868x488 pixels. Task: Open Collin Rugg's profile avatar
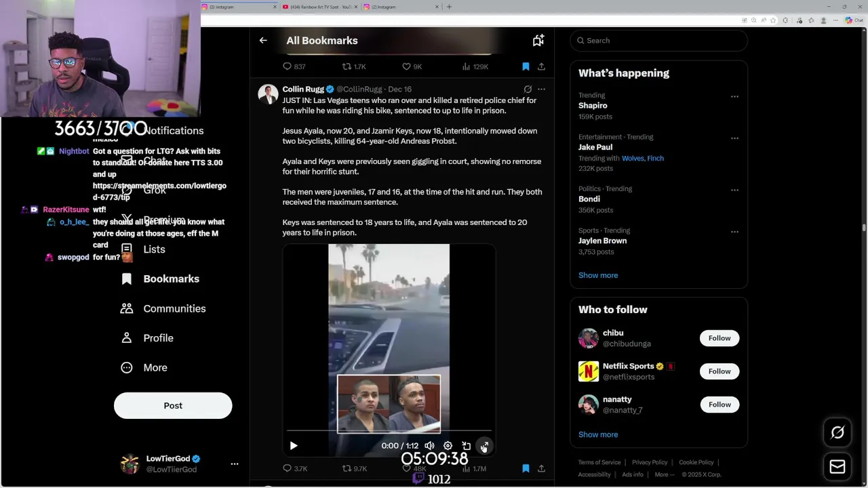coord(268,94)
